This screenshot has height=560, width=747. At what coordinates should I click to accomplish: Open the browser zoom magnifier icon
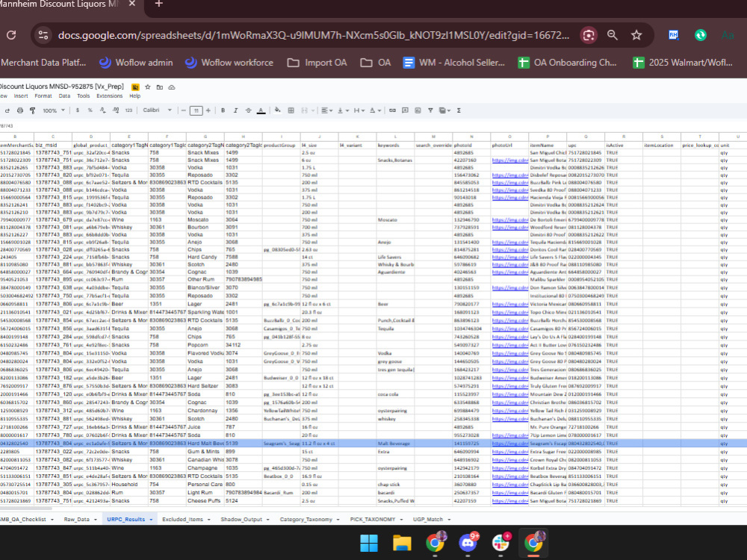pyautogui.click(x=613, y=35)
